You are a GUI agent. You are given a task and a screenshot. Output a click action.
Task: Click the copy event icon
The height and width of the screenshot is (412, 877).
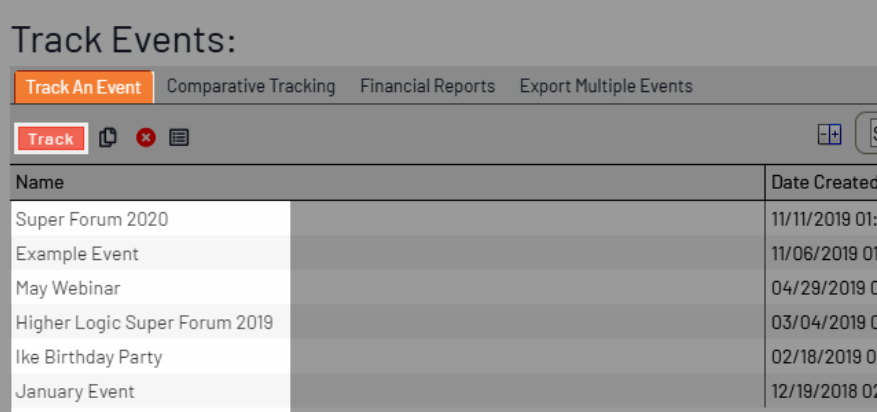pyautogui.click(x=107, y=138)
